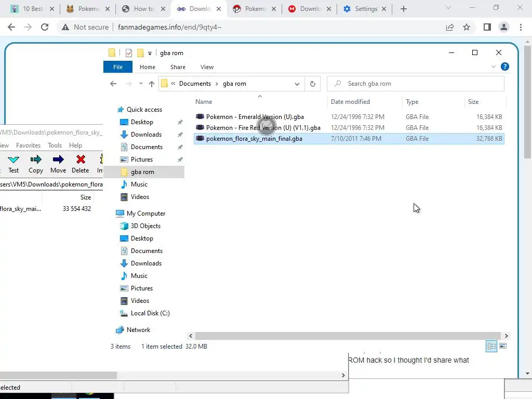
Task: Switch to the 10 Best tab
Action: 33,9
